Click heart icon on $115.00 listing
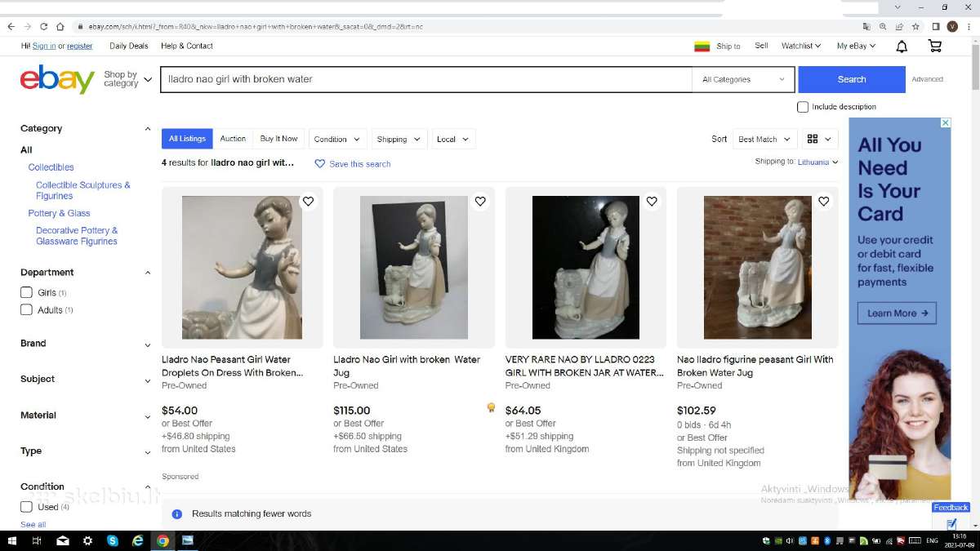 tap(480, 201)
